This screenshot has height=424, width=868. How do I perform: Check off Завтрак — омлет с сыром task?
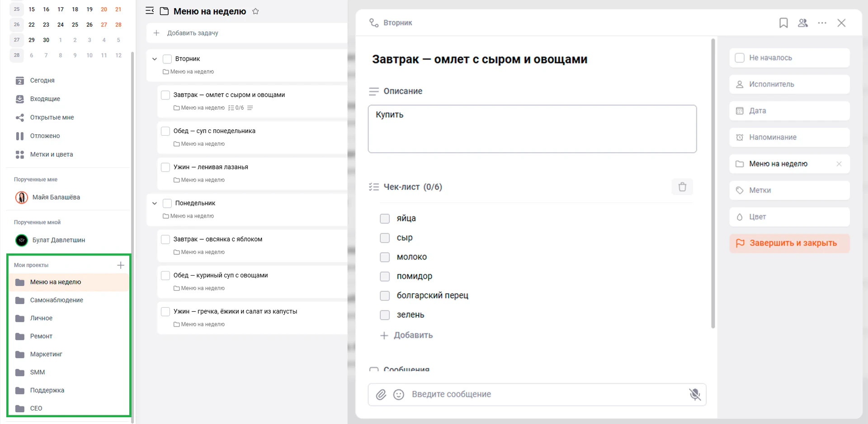tap(165, 95)
